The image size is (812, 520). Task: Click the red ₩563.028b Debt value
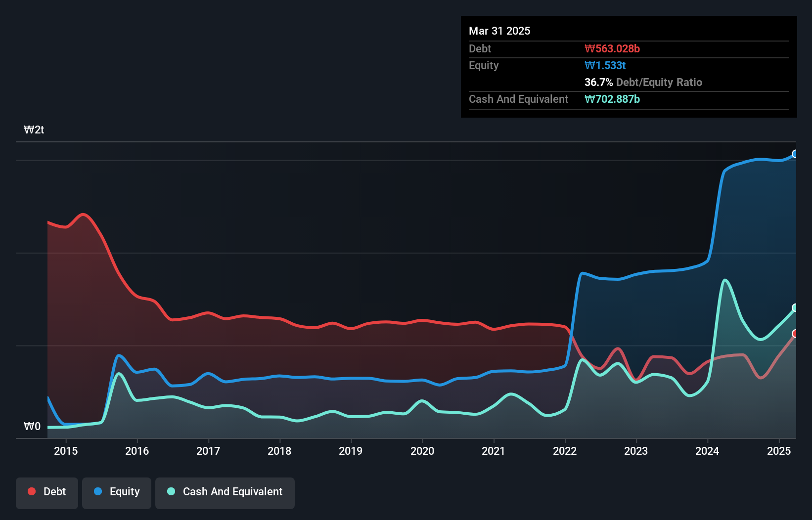click(x=612, y=48)
